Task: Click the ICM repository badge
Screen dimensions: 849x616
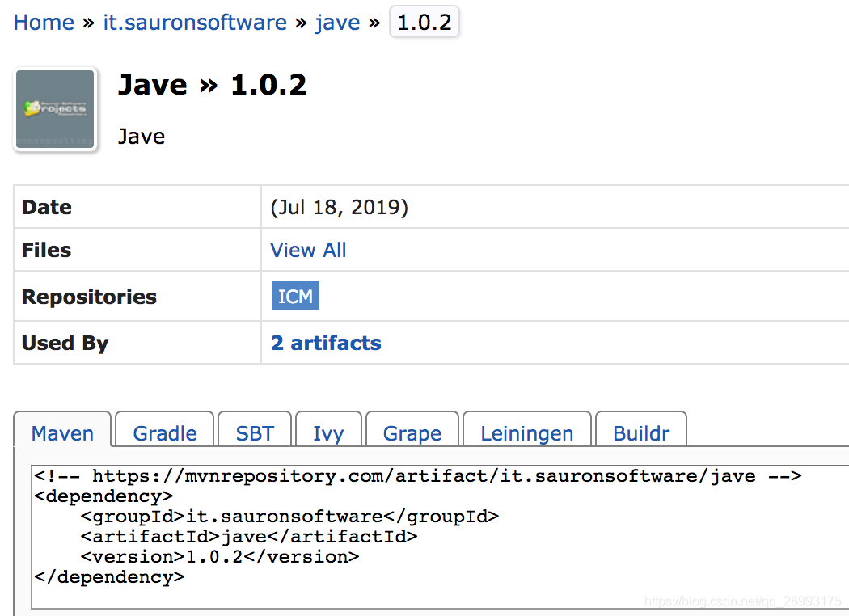Action: [x=295, y=296]
